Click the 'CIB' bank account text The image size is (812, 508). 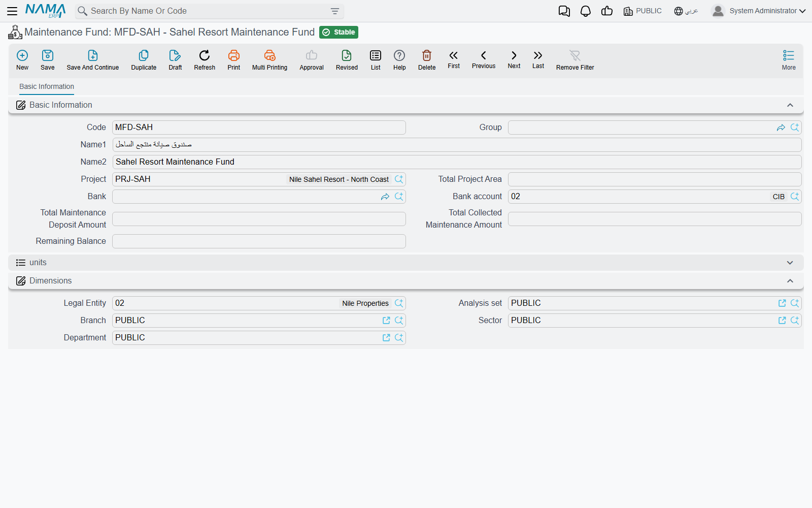tap(779, 197)
